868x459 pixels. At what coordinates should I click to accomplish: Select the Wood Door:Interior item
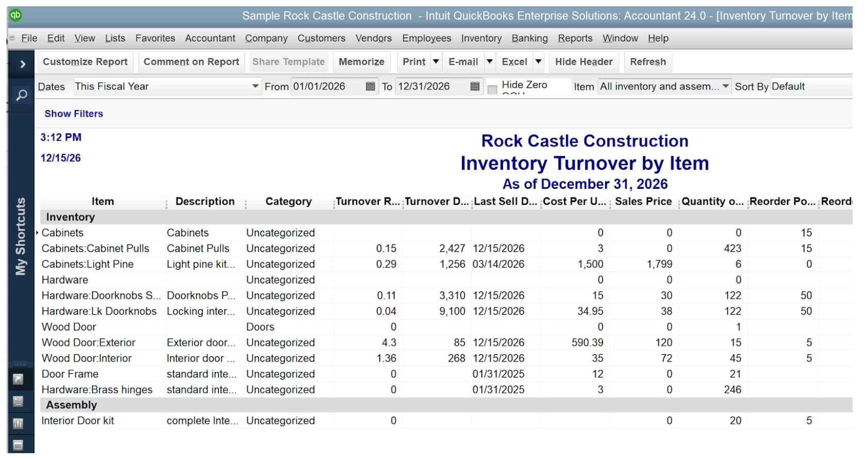[87, 358]
